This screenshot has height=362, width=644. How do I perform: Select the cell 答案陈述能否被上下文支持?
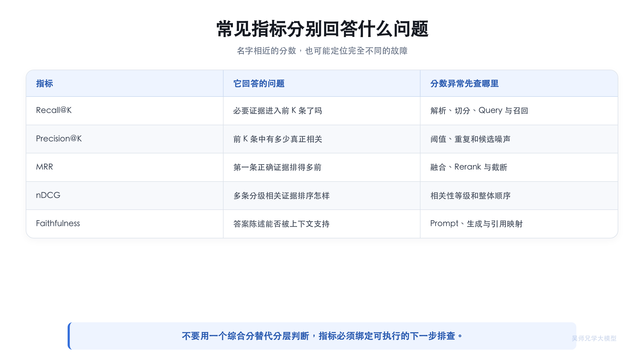(322, 224)
